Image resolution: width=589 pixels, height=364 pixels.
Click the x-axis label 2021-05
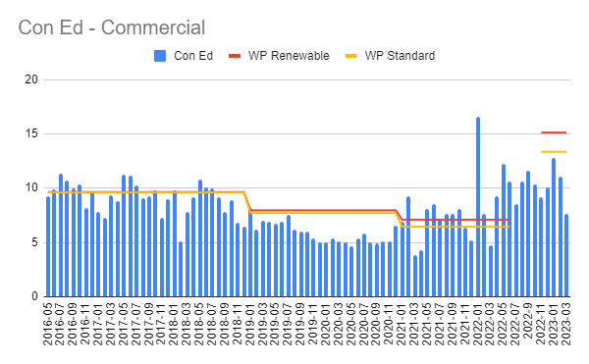(x=427, y=324)
